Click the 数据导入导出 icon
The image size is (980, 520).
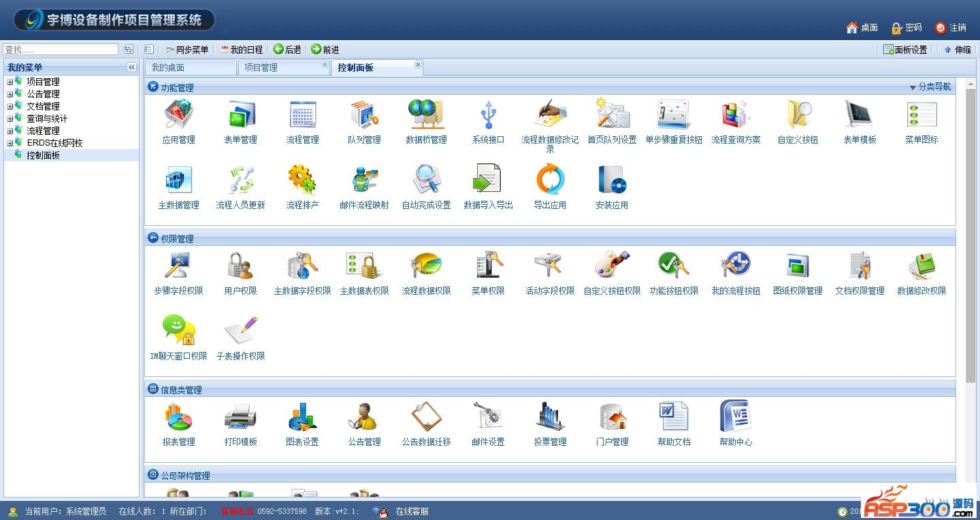point(488,180)
